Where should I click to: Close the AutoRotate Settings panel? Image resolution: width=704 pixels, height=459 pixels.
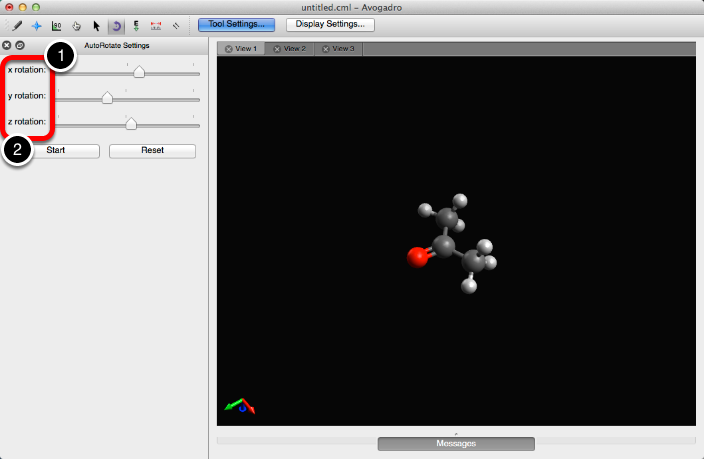(7, 46)
